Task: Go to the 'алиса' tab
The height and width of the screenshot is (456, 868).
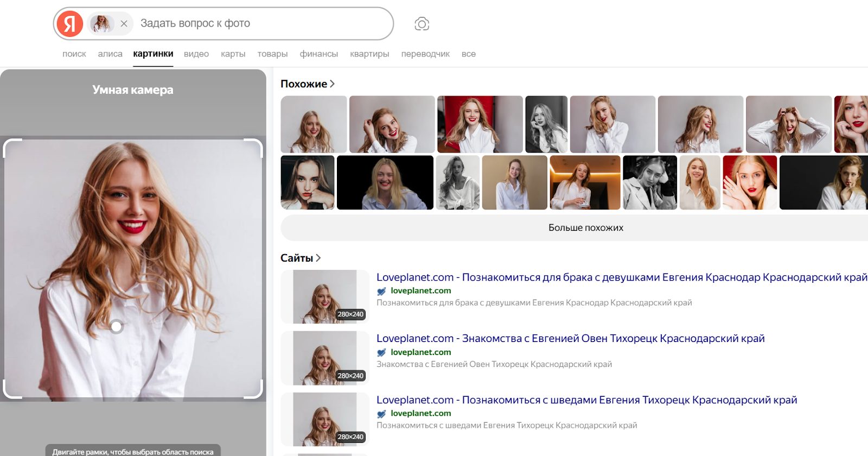Action: click(110, 54)
